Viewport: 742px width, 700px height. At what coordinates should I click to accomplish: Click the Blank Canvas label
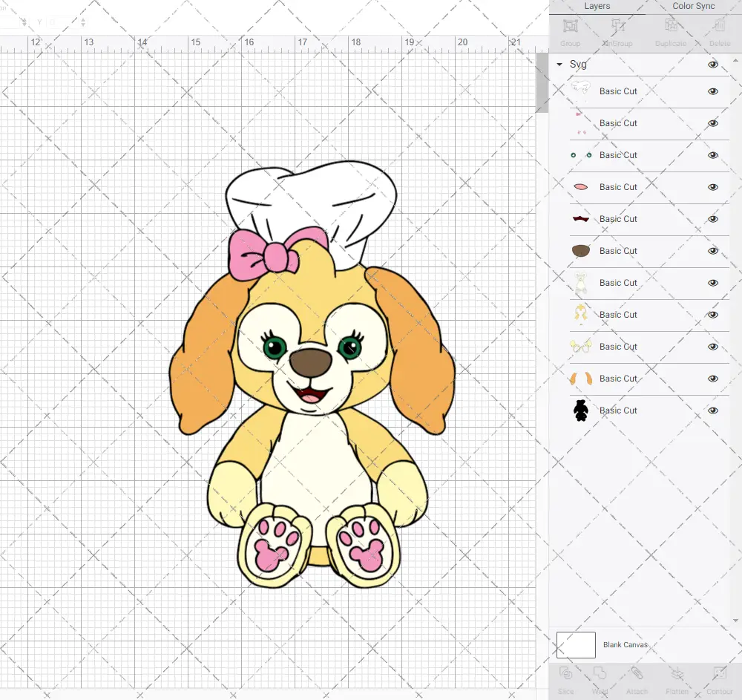click(x=625, y=644)
